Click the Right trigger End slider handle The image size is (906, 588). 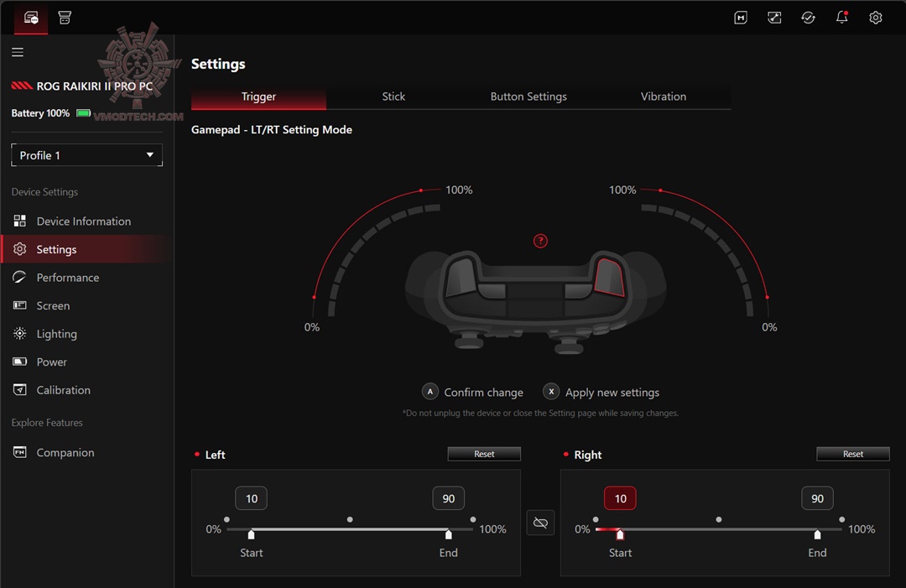(817, 535)
